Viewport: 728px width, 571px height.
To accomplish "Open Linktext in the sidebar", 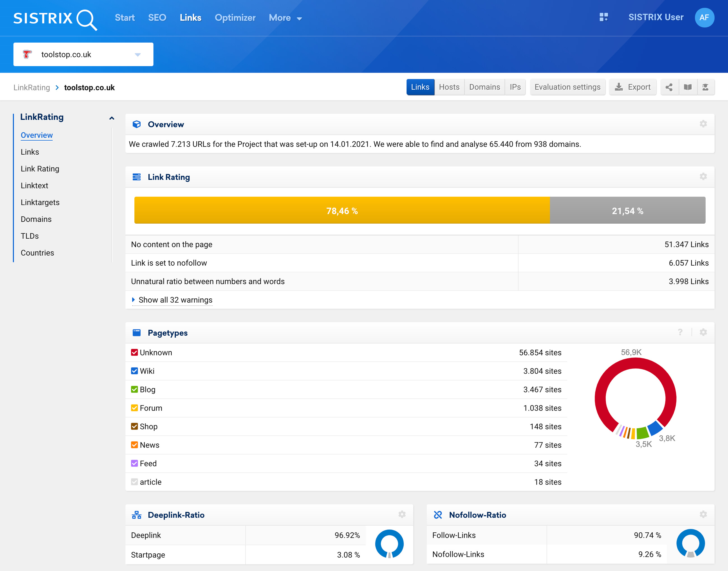I will (34, 185).
